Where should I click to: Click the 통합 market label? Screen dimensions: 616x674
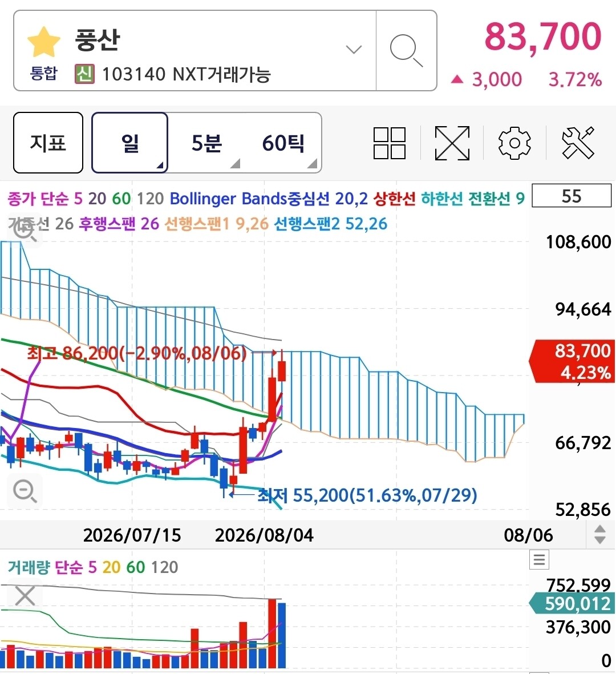click(x=43, y=73)
